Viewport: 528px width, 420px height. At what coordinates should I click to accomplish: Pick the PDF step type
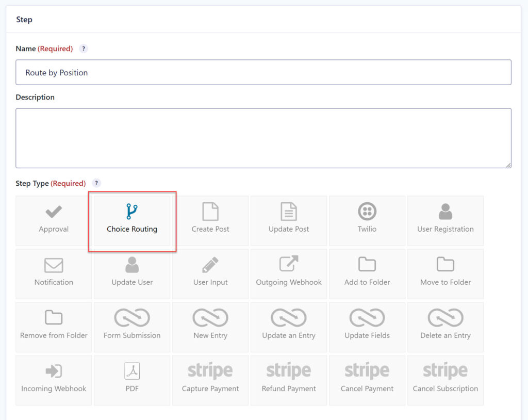(132, 380)
